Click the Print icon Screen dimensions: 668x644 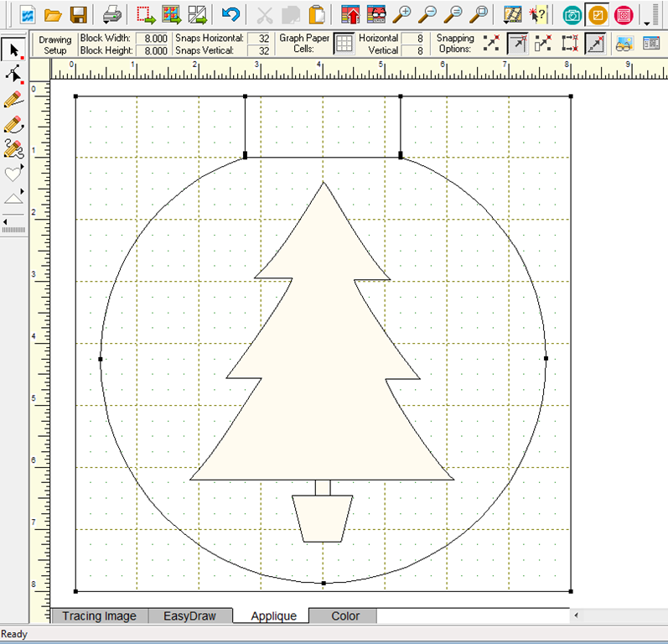[112, 15]
